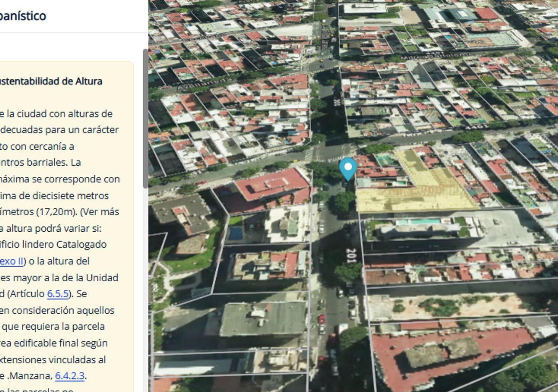The height and width of the screenshot is (392, 558).
Task: Open the 6.5.5 article link
Action: pyautogui.click(x=58, y=294)
